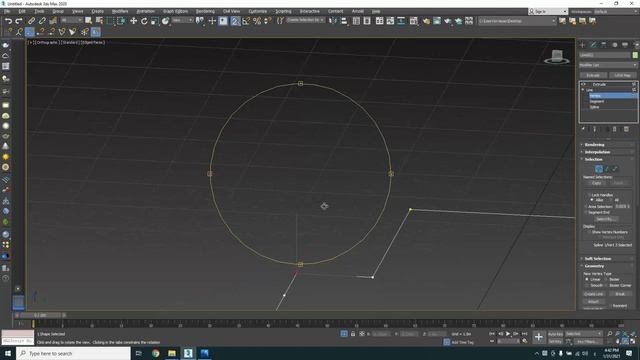Image resolution: width=640 pixels, height=360 pixels.
Task: Select Linear new vertex type
Action: coord(587,280)
